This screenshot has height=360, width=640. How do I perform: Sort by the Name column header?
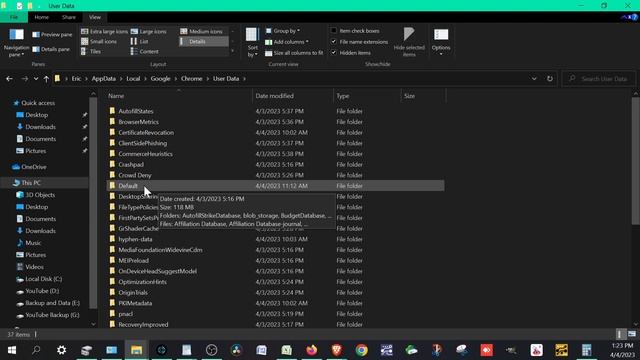179,96
